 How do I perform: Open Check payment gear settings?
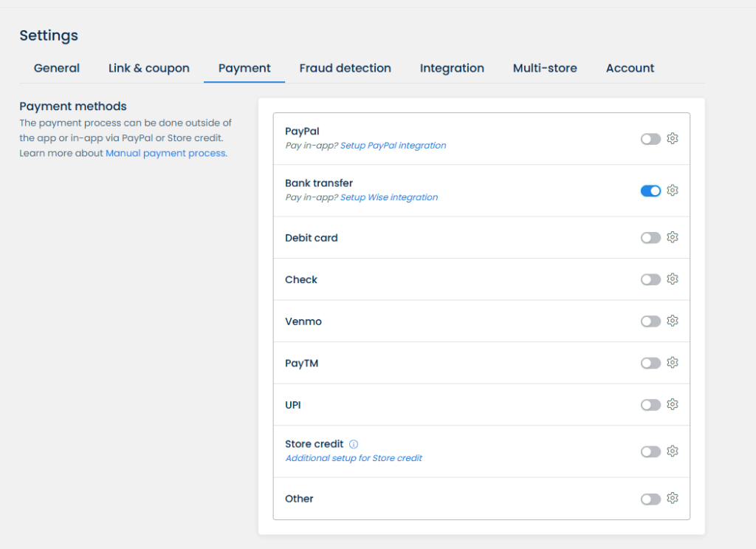click(672, 279)
